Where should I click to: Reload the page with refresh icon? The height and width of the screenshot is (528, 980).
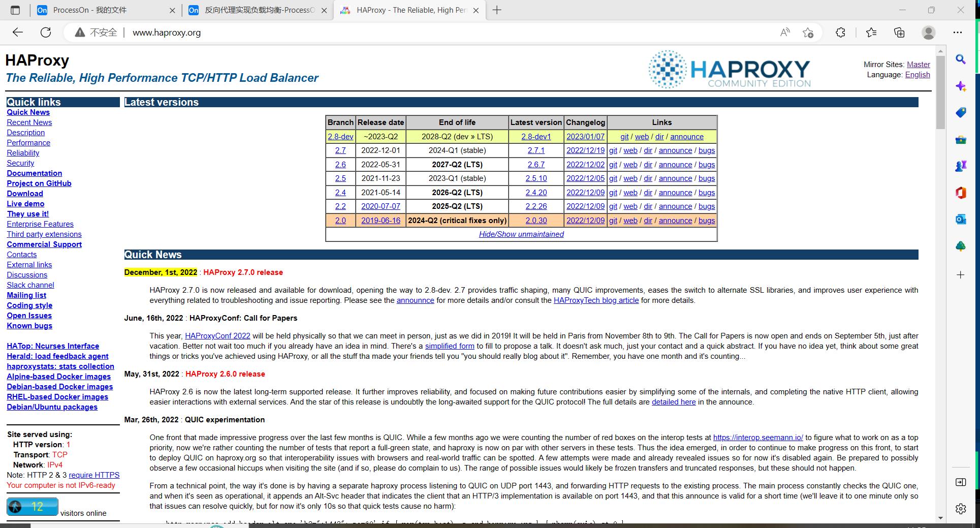pyautogui.click(x=46, y=33)
